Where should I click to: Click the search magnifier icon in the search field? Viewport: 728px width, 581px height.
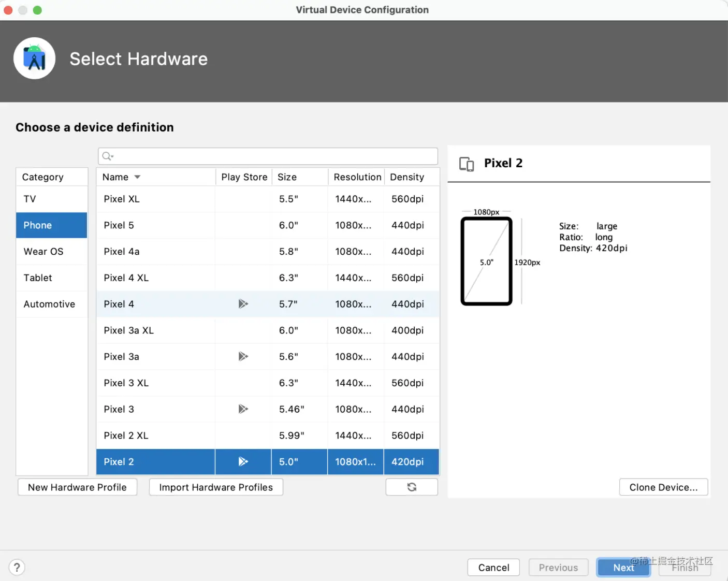pyautogui.click(x=107, y=156)
